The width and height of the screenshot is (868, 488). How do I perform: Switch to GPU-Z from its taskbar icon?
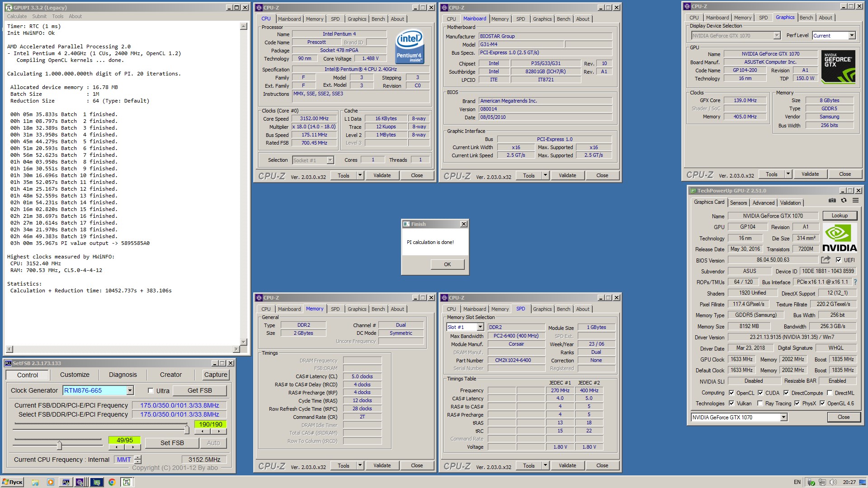(x=96, y=482)
